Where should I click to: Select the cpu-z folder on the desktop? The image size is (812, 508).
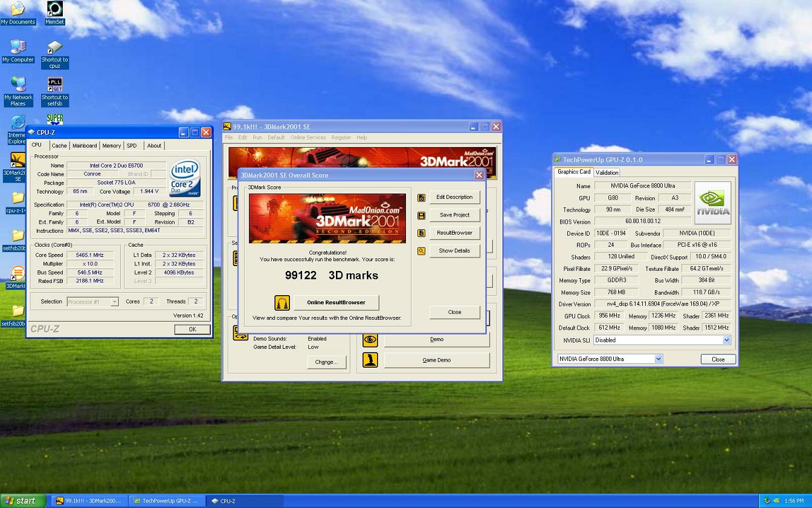[17, 203]
